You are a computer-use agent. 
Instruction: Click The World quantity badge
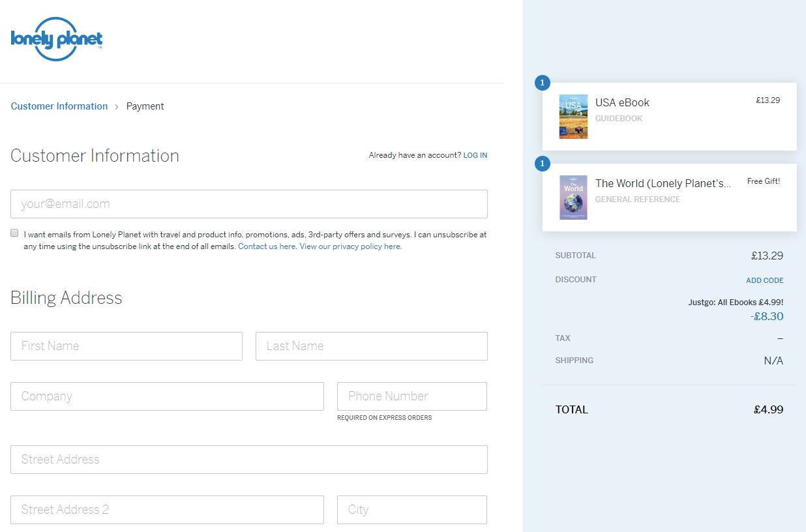coord(543,164)
